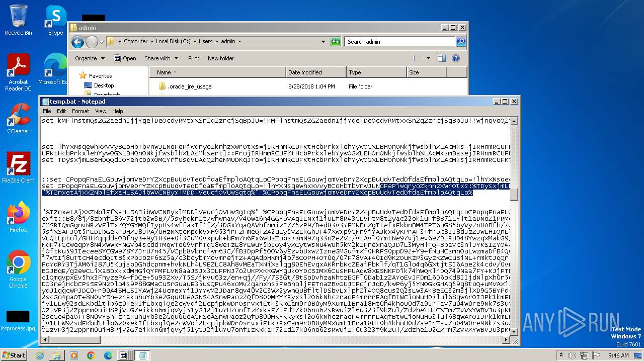Open Internet Explorer from the taskbar
Image resolution: width=644 pixels, height=362 pixels.
click(x=40, y=355)
